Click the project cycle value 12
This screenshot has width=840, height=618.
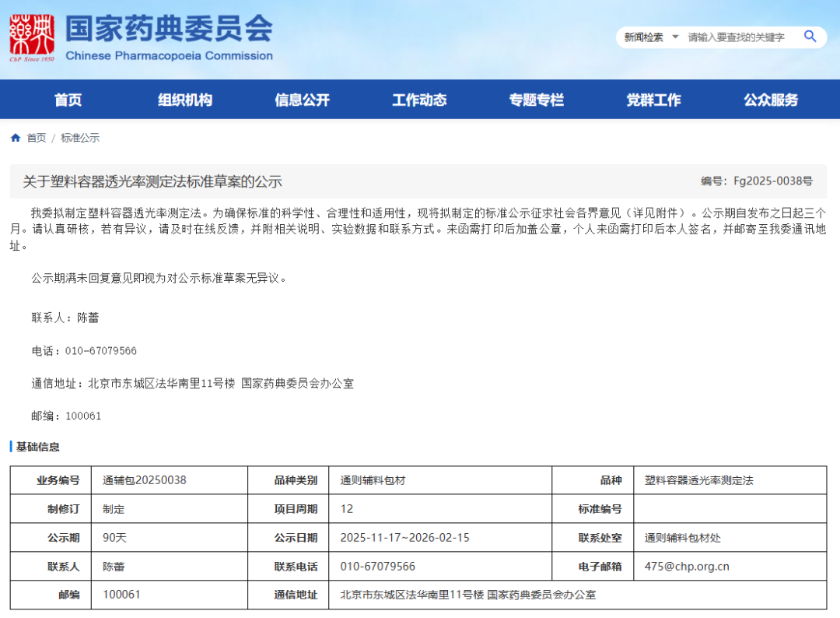[440, 509]
